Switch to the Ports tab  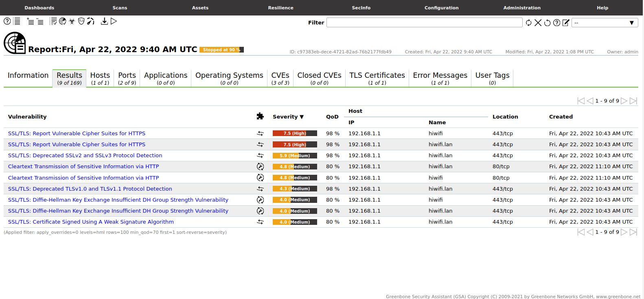[127, 78]
